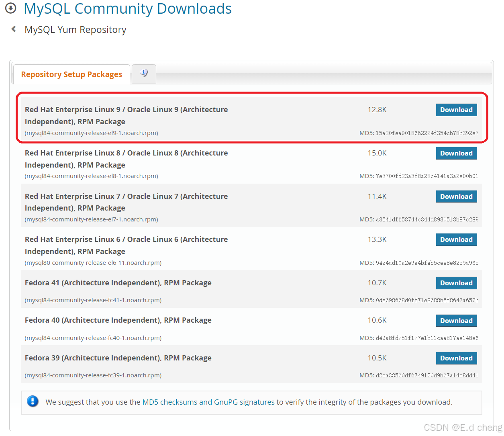Select filename mysql84-community-release-el8-1.noarch.rpm
The height and width of the screenshot is (436, 504).
[x=91, y=176]
